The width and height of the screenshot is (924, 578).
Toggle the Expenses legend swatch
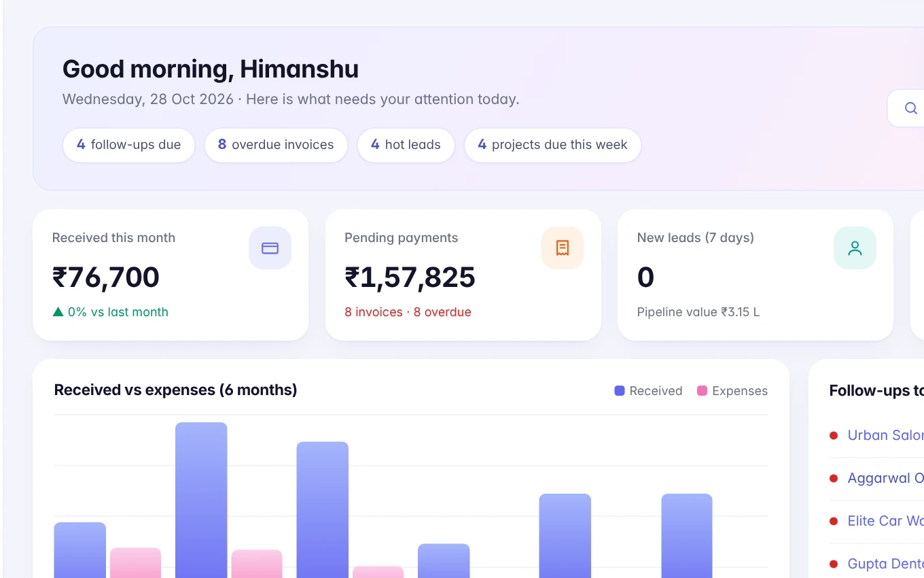tap(703, 391)
